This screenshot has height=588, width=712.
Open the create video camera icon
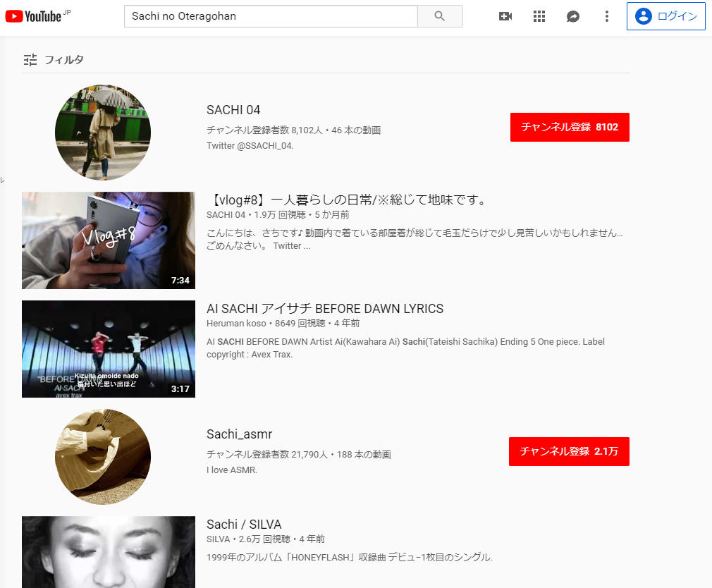point(505,16)
